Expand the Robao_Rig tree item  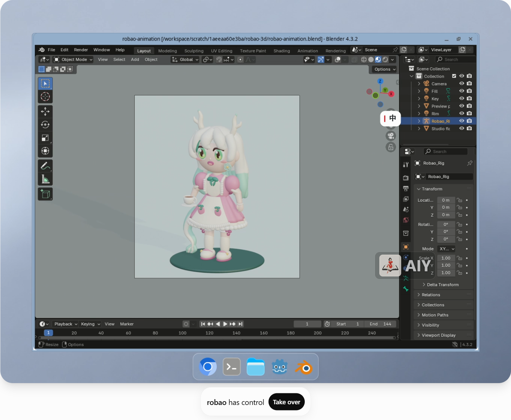[x=419, y=121]
